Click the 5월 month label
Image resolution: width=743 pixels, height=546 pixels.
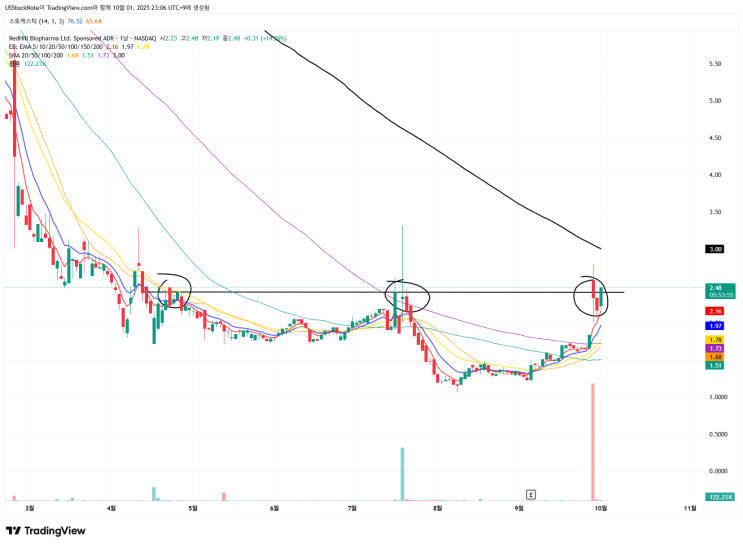[193, 508]
